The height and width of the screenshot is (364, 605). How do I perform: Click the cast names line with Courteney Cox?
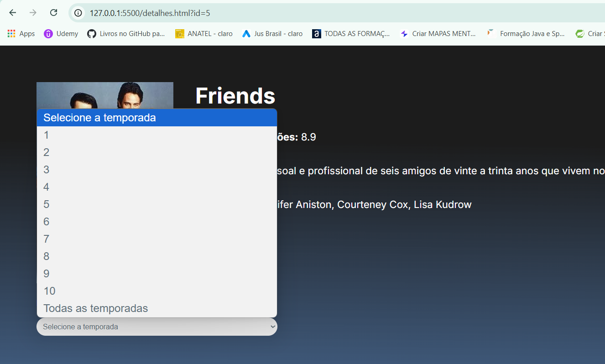point(374,204)
